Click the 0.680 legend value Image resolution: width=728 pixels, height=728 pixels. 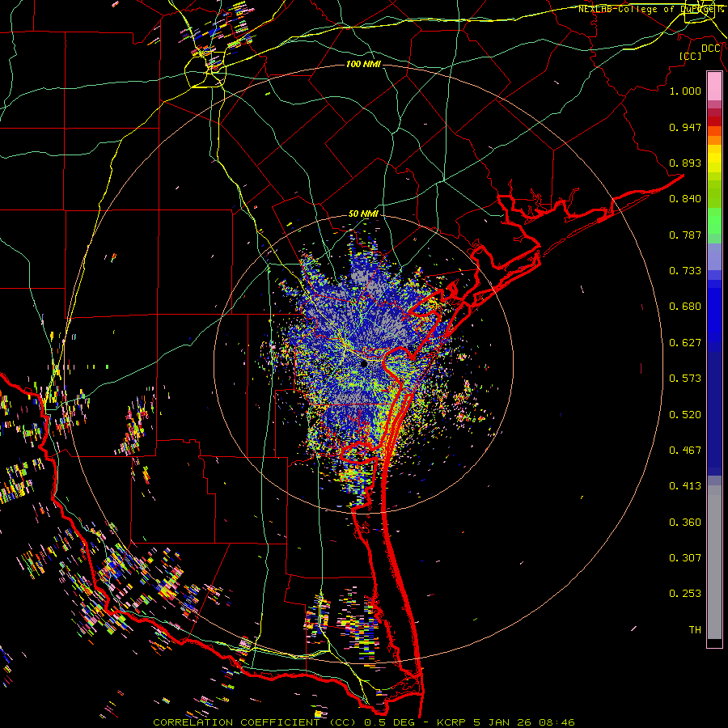(x=685, y=307)
